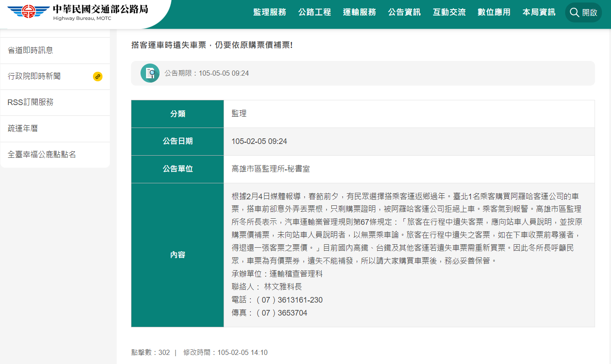This screenshot has width=611, height=364.
Task: Select RSS訂閱服務 in the sidebar
Action: click(x=55, y=102)
